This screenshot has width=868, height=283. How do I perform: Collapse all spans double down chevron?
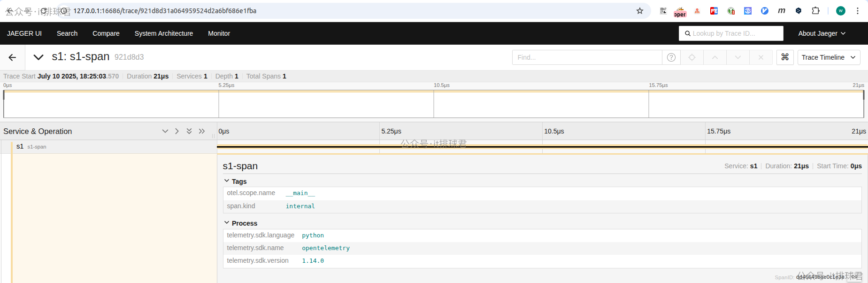pos(189,131)
